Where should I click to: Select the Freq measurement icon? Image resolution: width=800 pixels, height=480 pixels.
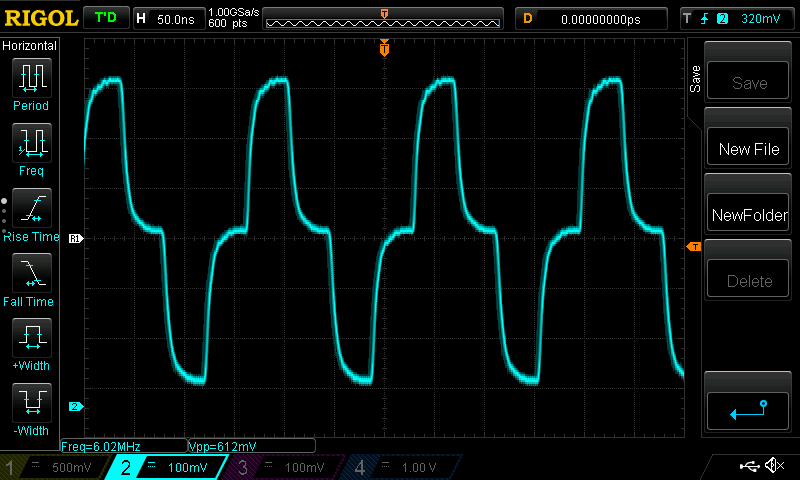pos(31,143)
